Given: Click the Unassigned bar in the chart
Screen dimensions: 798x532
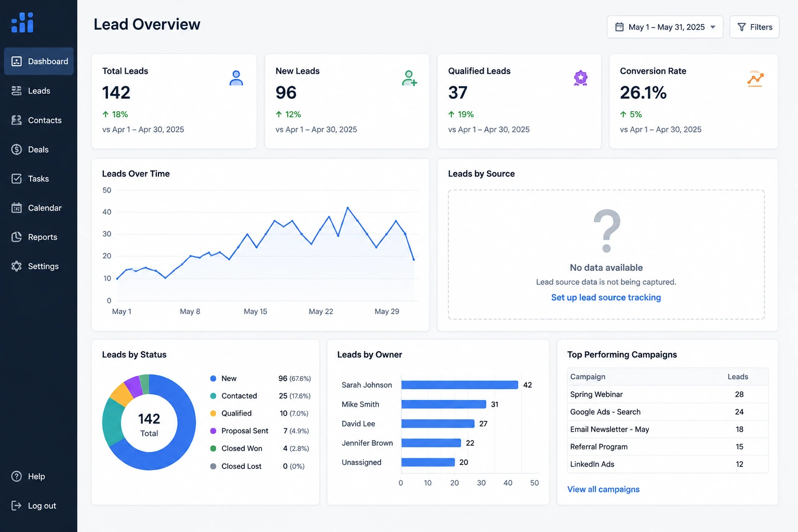Looking at the screenshot, I should coord(428,462).
